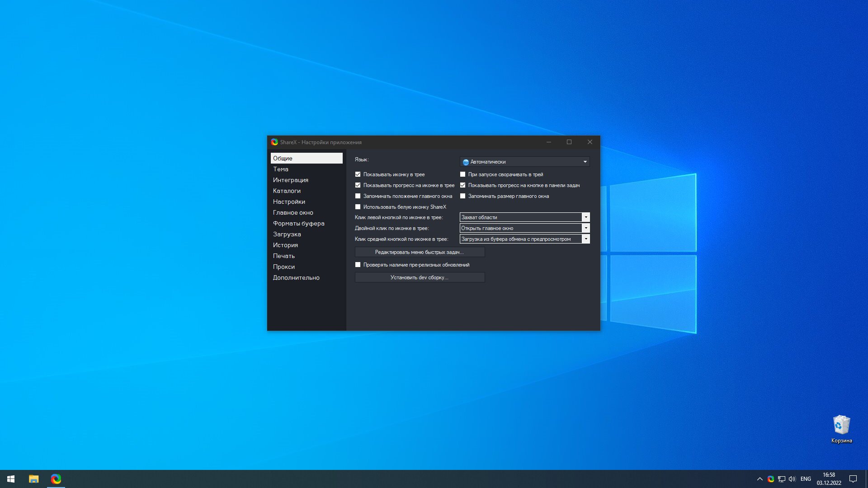Screen dimensions: 868x488
Task: Click the ShareX tray icon
Action: (x=771, y=479)
